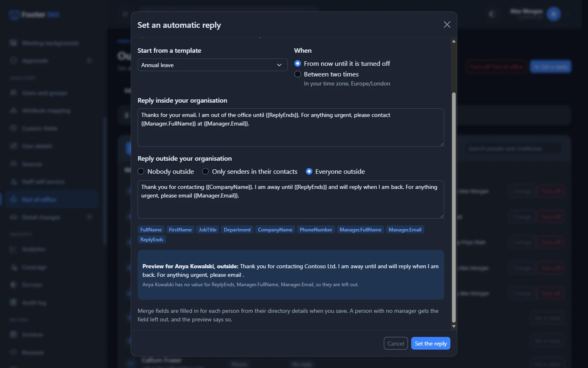
Task: Click the 'Start from a template' label
Action: coord(169,51)
